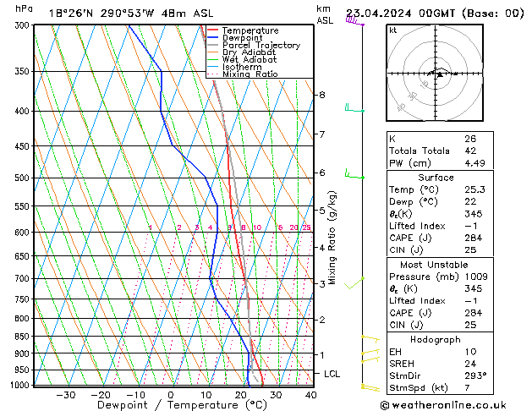532x411 pixels.
Task: Click the Lifted Index label in Surface section
Action: click(417, 226)
